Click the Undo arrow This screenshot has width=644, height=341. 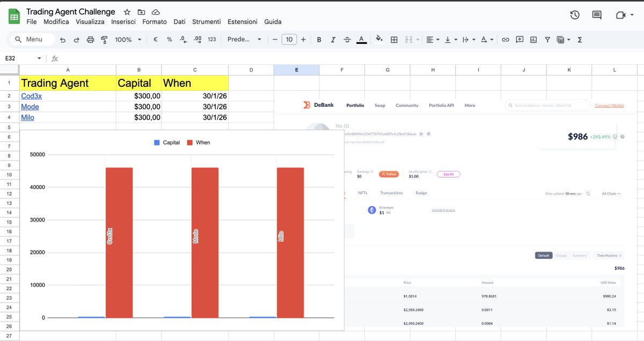tap(63, 40)
